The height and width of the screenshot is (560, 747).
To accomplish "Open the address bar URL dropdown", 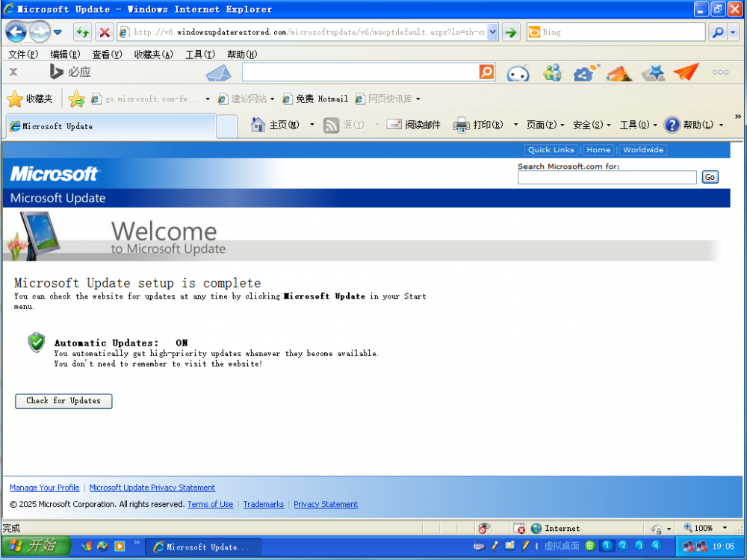I will pos(492,32).
